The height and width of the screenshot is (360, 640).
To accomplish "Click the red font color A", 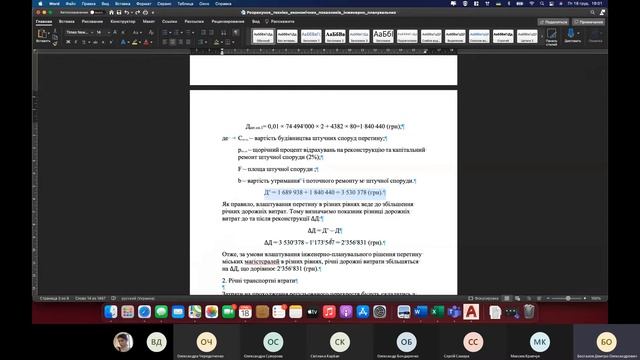I will pos(146,42).
